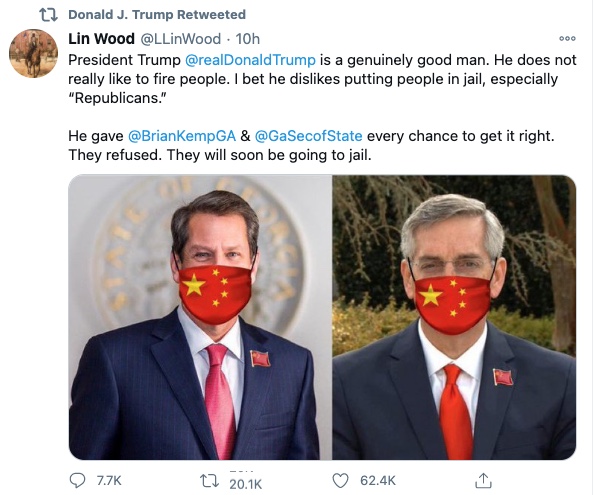Screen dimensions: 602x495
Task: Click the @LLinWood handle
Action: point(180,39)
